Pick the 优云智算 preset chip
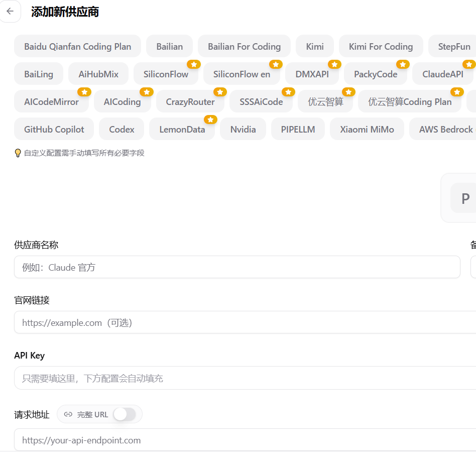 325,101
